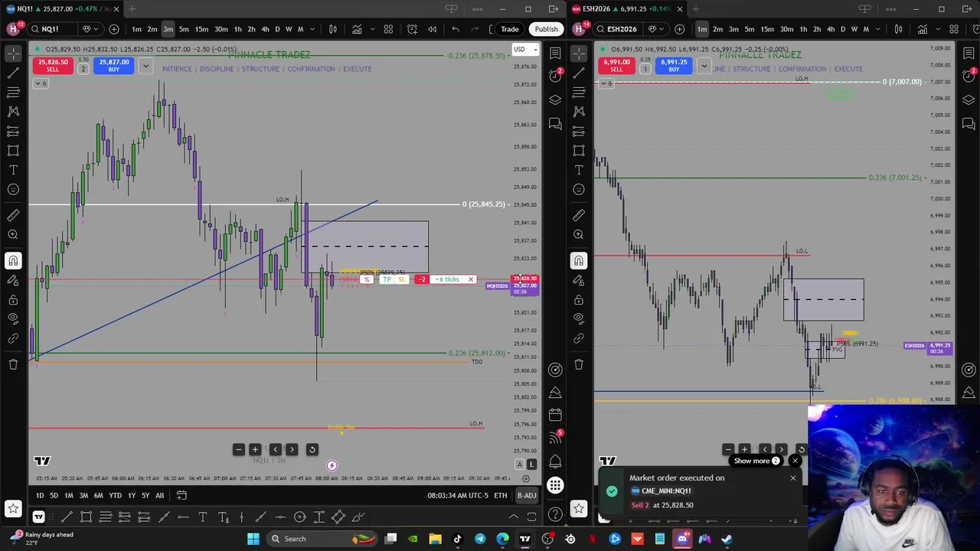The height and width of the screenshot is (551, 980).
Task: Click the Publish button in NQ1! window
Action: 546,29
